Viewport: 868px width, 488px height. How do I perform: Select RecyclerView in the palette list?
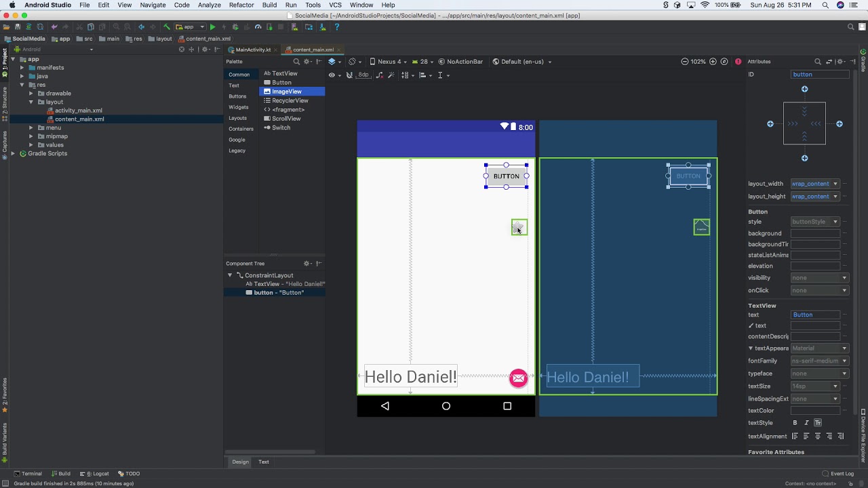(x=290, y=100)
